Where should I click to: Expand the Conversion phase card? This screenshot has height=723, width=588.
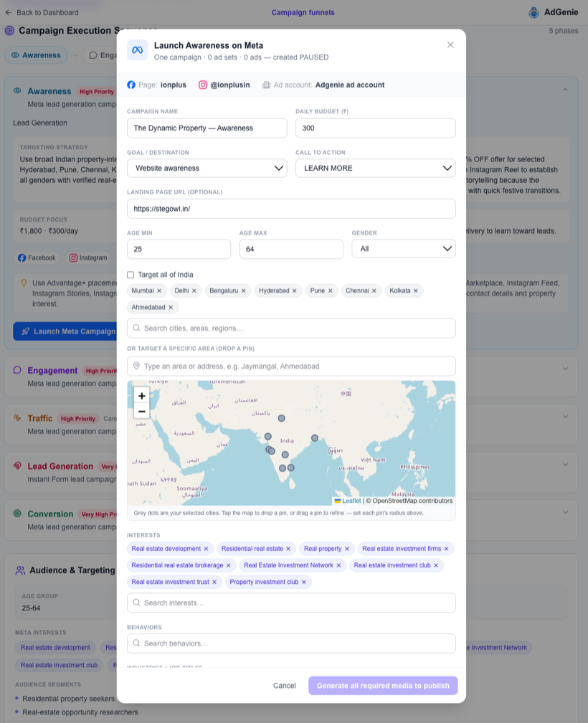click(x=566, y=512)
